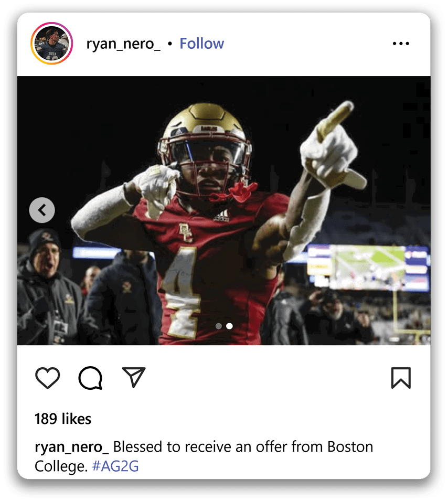Click the caption text about Boston College
Screen dimensions: 448x501
241,447
